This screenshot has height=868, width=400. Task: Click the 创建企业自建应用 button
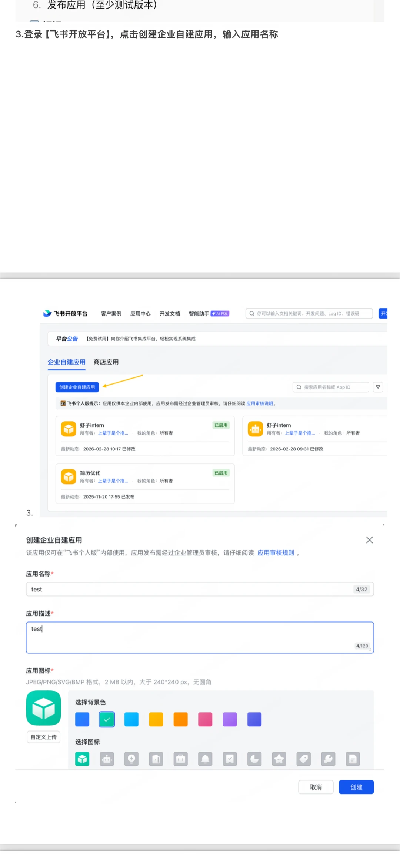click(77, 387)
